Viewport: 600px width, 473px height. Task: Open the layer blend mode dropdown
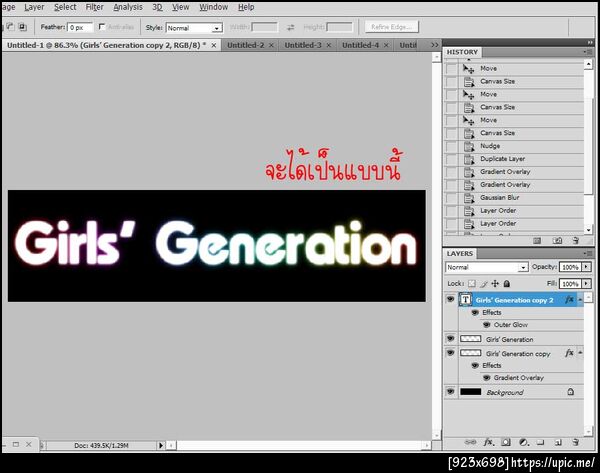pyautogui.click(x=523, y=267)
